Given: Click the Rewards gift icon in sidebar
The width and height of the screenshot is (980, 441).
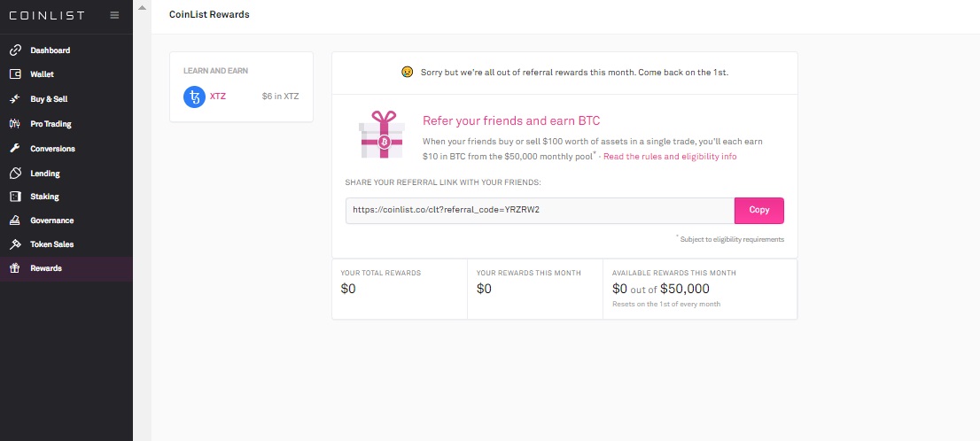Looking at the screenshot, I should point(15,268).
